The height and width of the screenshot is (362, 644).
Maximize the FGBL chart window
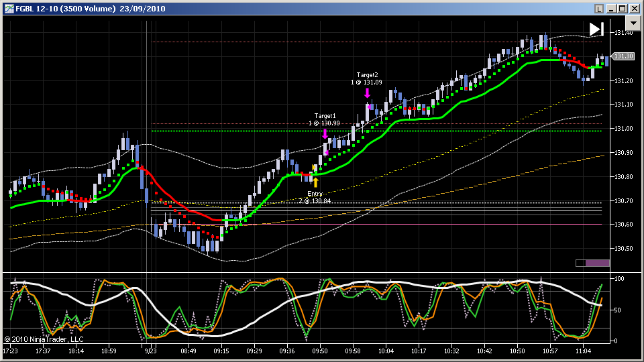click(x=623, y=9)
